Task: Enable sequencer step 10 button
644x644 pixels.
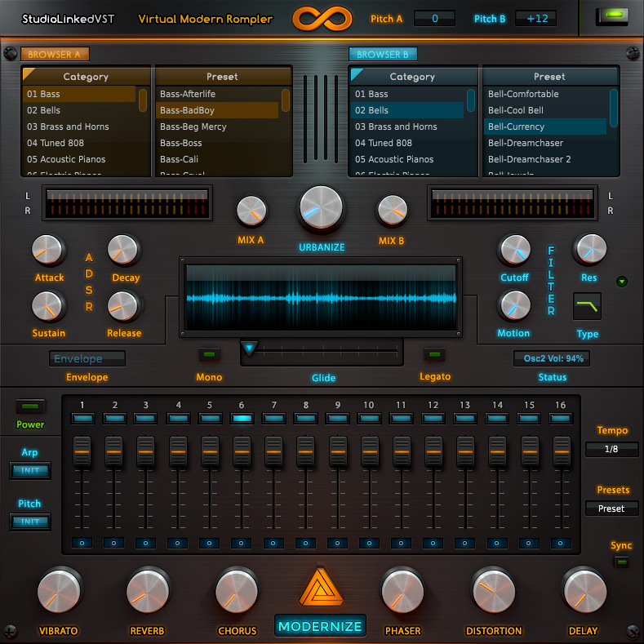Action: 369,418
